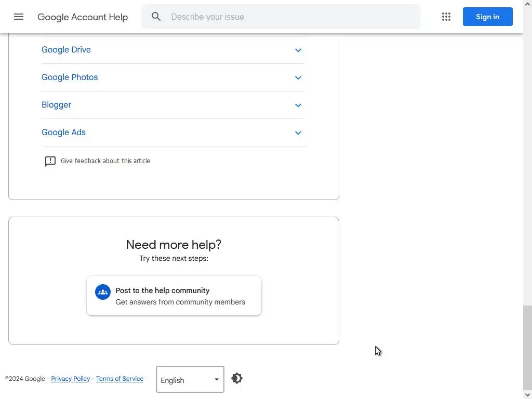Expand the Google Ads chevron
Screen dimensions: 532x399
pyautogui.click(x=298, y=133)
